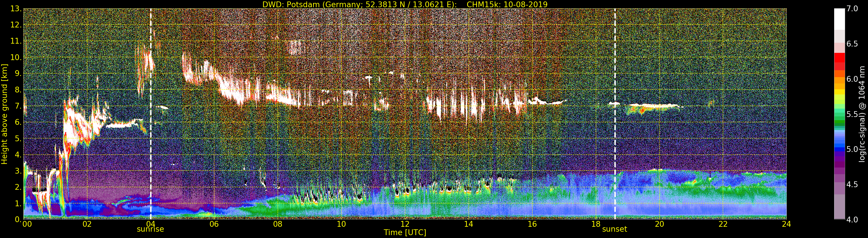The height and width of the screenshot is (238, 868).
Task: Click the white dashed sunrise line
Action: tap(151, 114)
